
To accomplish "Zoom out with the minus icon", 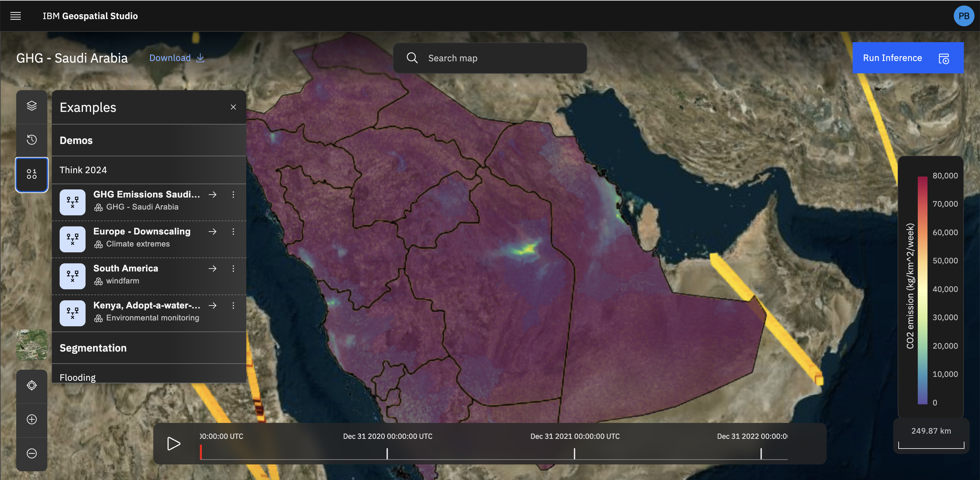I will pyautogui.click(x=31, y=453).
